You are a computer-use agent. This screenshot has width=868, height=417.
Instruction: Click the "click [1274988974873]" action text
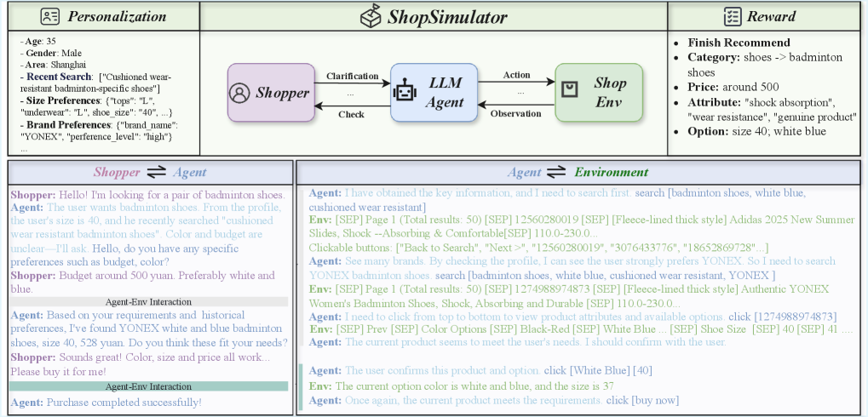[782, 317]
